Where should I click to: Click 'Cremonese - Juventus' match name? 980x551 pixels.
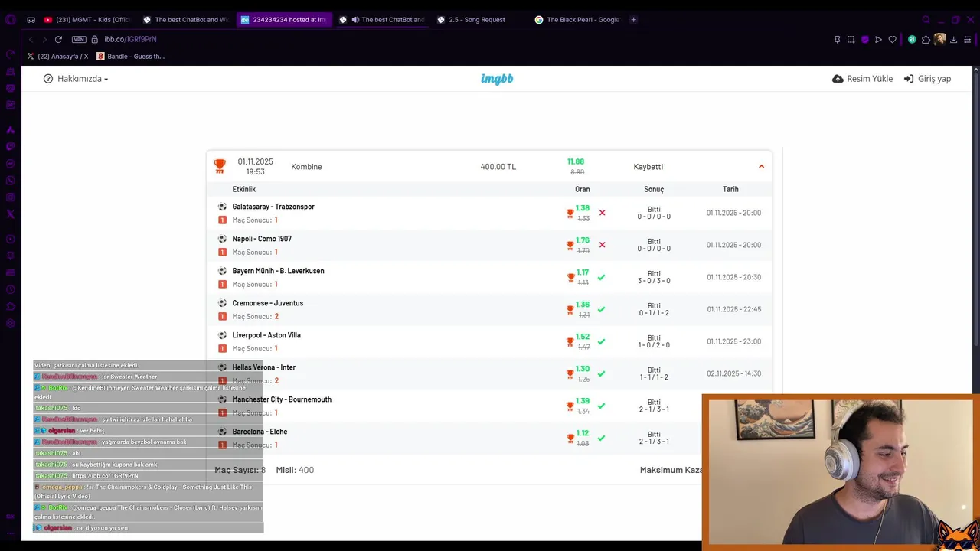click(267, 303)
